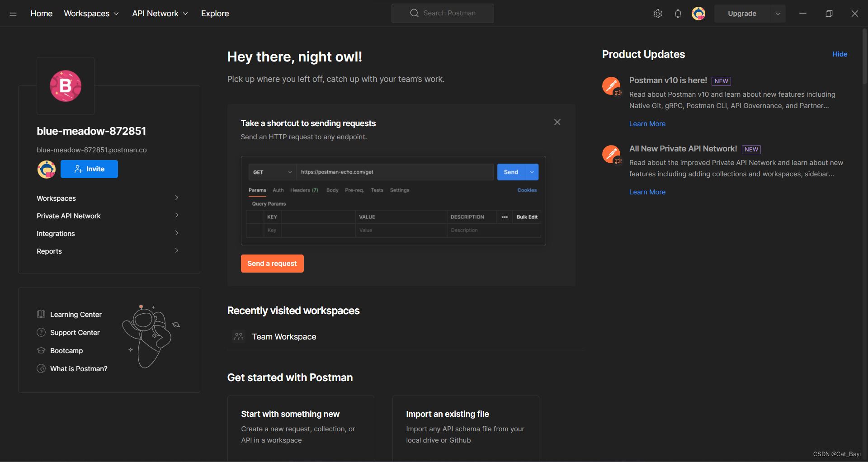This screenshot has height=462, width=868.
Task: Click the Team Workspace people icon
Action: (x=239, y=336)
